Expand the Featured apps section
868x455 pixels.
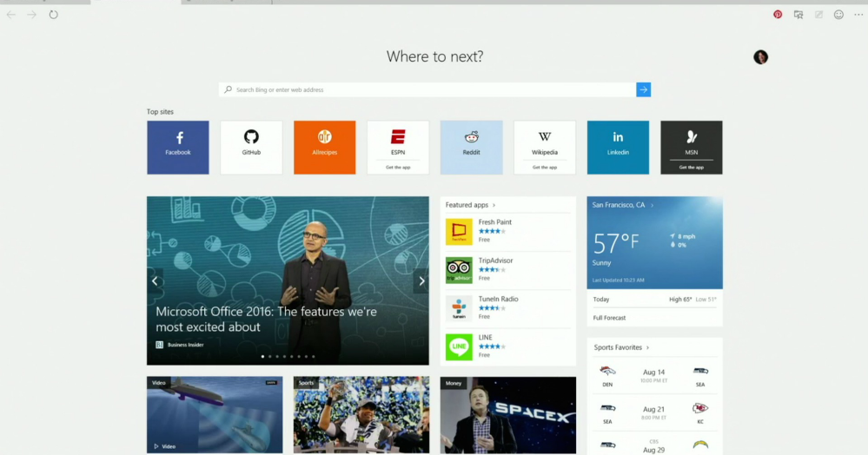click(x=471, y=205)
